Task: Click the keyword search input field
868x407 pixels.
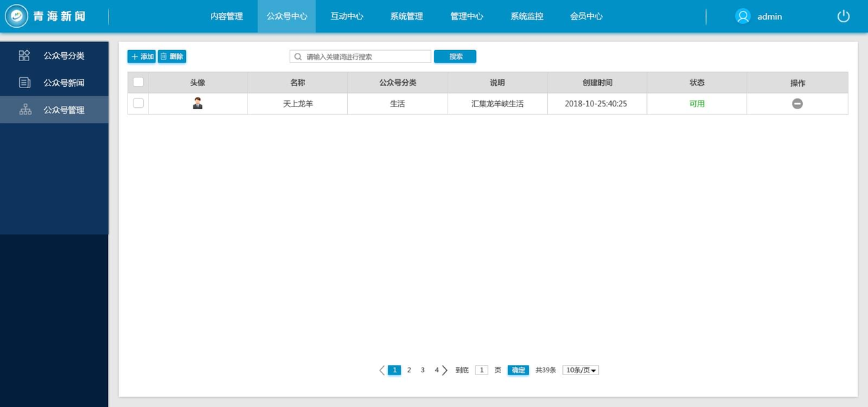Action: coord(361,57)
